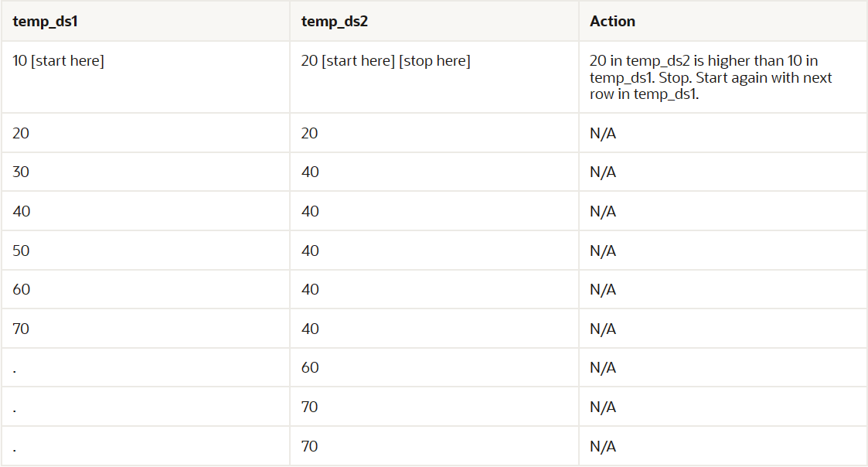868x467 pixels.
Task: Select temp_ds2 value 40 beside temp_ds1 70
Action: click(310, 329)
